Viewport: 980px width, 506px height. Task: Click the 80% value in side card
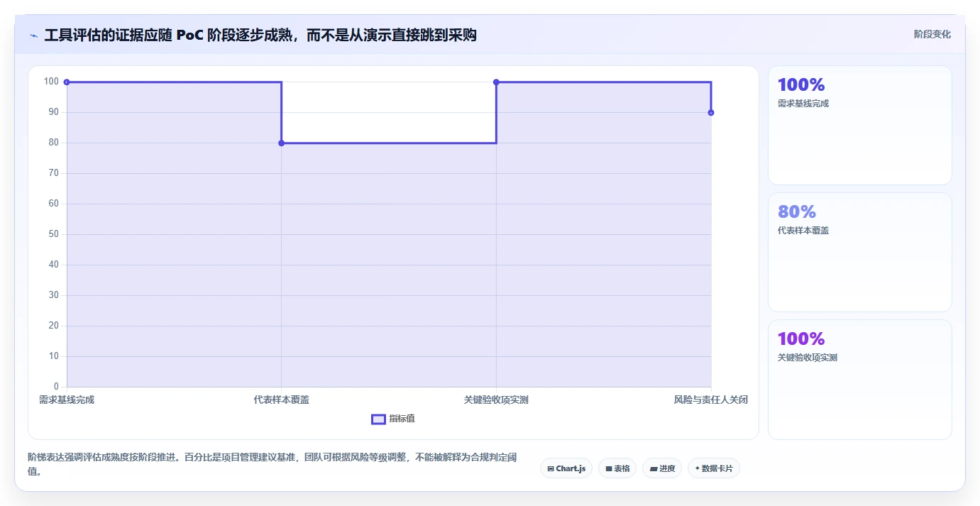click(x=797, y=211)
